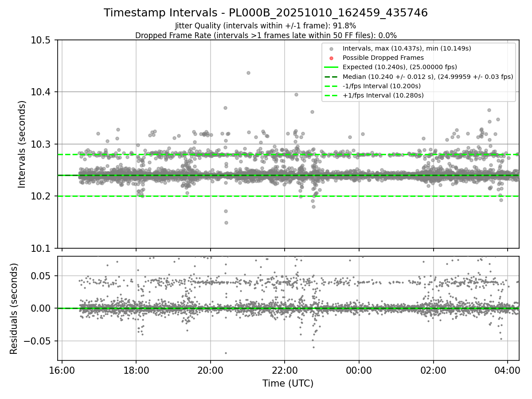Click the red dot marker beside 'Possible Dropped Frames'
This screenshot has height=399, width=532.
click(332, 58)
